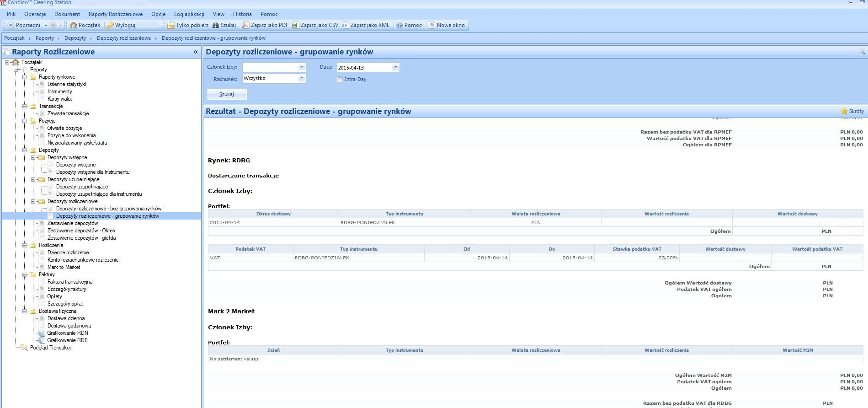Viewport: 868px width, 408px height.
Task: Collapse the Raporty Rozliczeniowe panel chevrons
Action: click(x=196, y=52)
